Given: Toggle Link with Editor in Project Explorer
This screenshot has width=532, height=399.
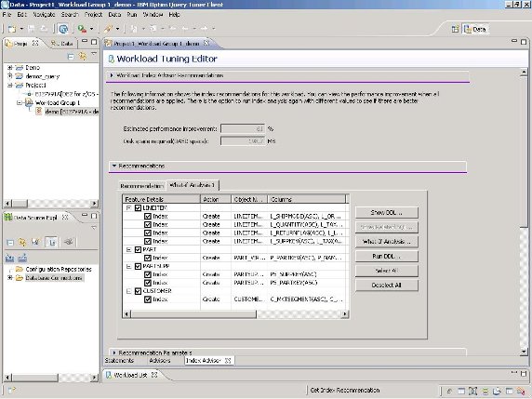Looking at the screenshot, I should pos(82,57).
